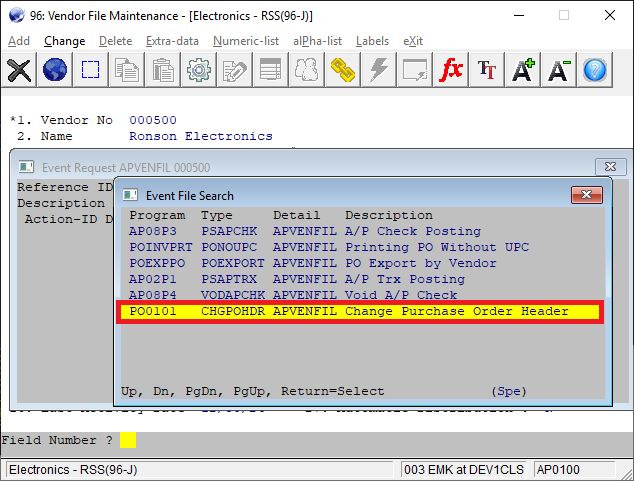
Task: Click the black X cancel toolbar icon
Action: pyautogui.click(x=19, y=70)
